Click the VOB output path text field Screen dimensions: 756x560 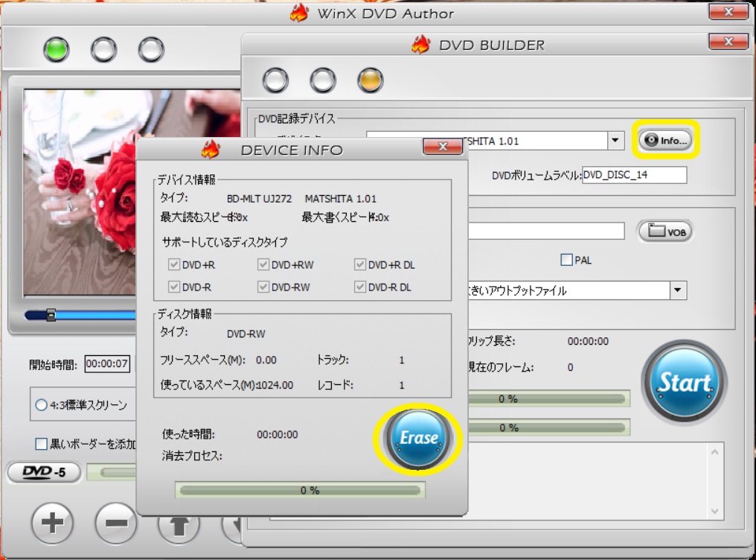(x=546, y=231)
